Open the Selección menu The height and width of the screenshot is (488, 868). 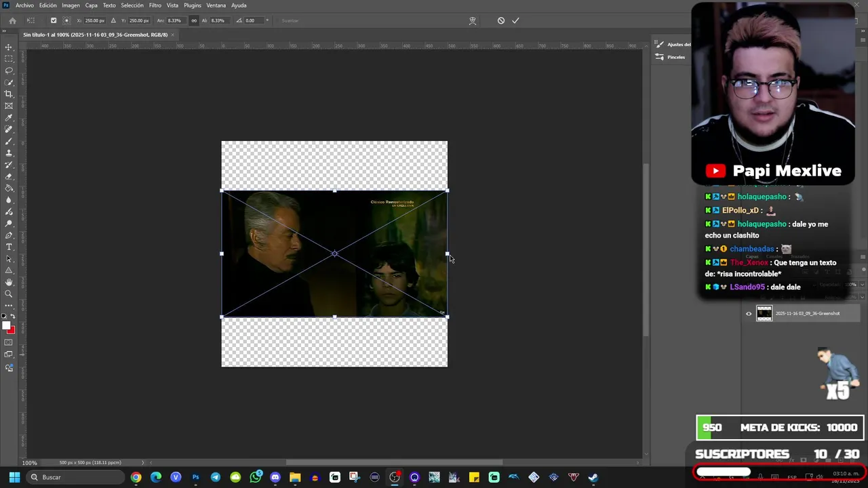[x=132, y=5]
